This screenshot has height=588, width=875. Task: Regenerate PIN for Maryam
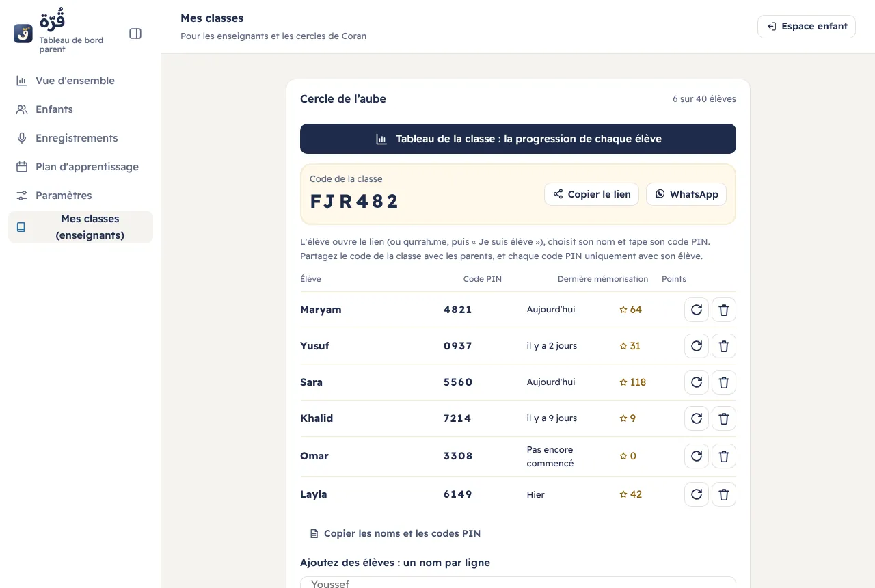point(697,310)
